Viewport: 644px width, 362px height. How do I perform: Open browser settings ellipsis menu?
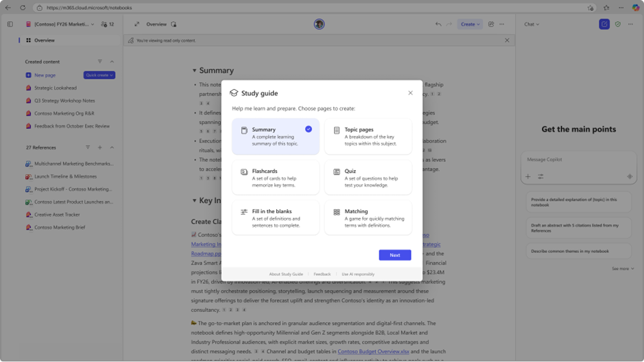click(x=621, y=8)
